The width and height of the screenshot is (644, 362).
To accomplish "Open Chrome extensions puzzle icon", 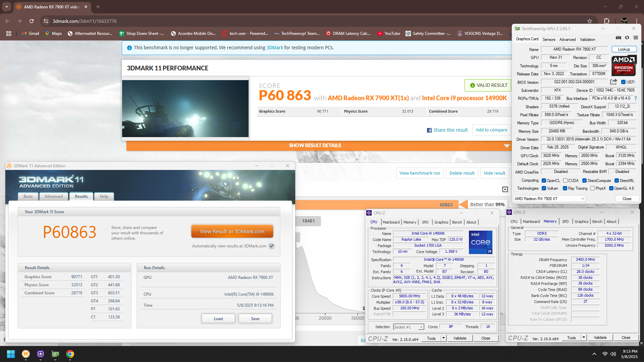I will point(607,21).
